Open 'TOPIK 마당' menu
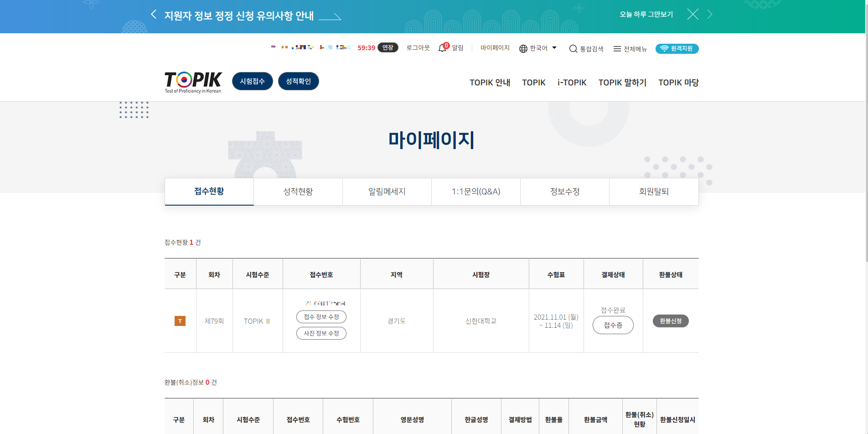868x434 pixels. (678, 83)
